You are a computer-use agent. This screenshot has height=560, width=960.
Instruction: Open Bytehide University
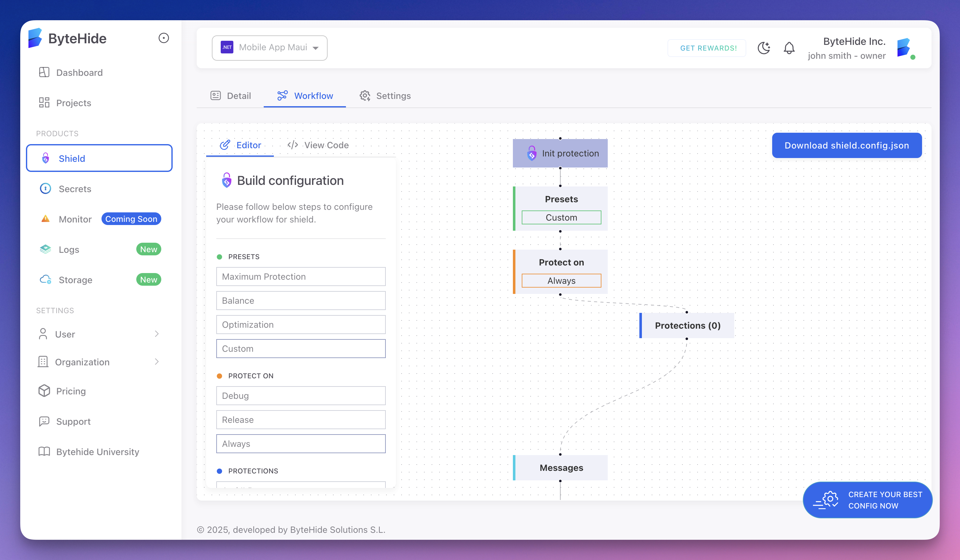97,452
